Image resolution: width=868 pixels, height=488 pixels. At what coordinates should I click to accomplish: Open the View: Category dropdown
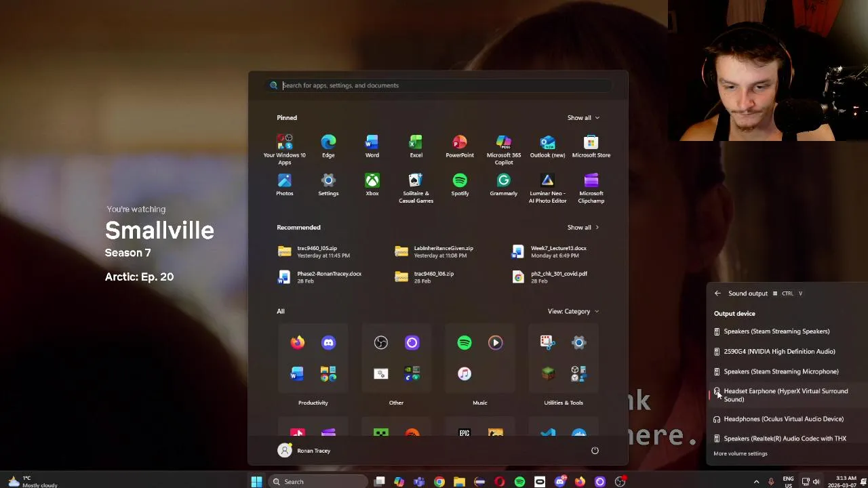coord(574,312)
